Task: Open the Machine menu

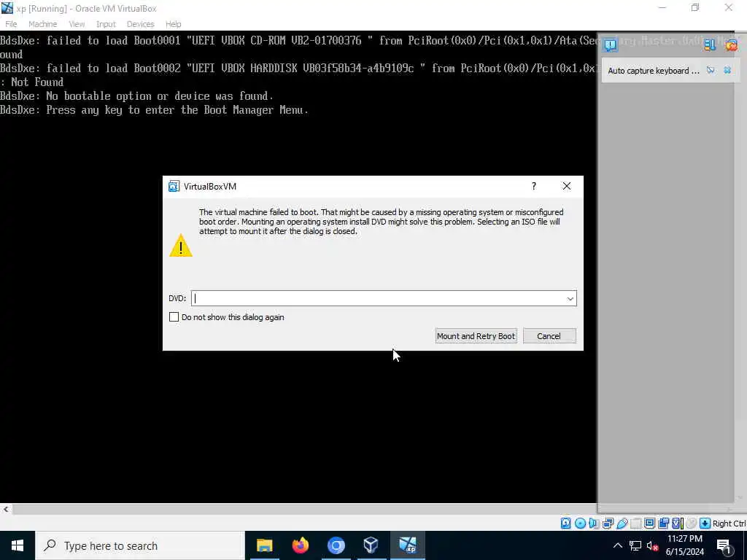Action: [x=42, y=24]
